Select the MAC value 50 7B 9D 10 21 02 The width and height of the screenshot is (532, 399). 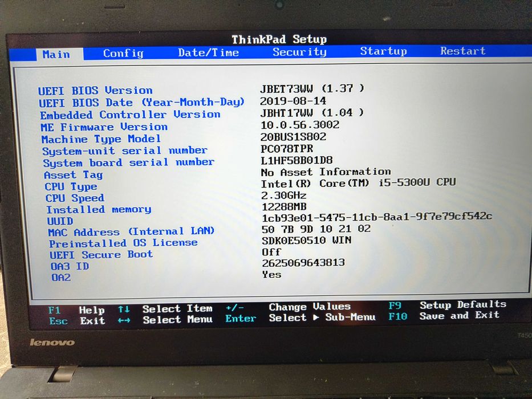(x=316, y=229)
